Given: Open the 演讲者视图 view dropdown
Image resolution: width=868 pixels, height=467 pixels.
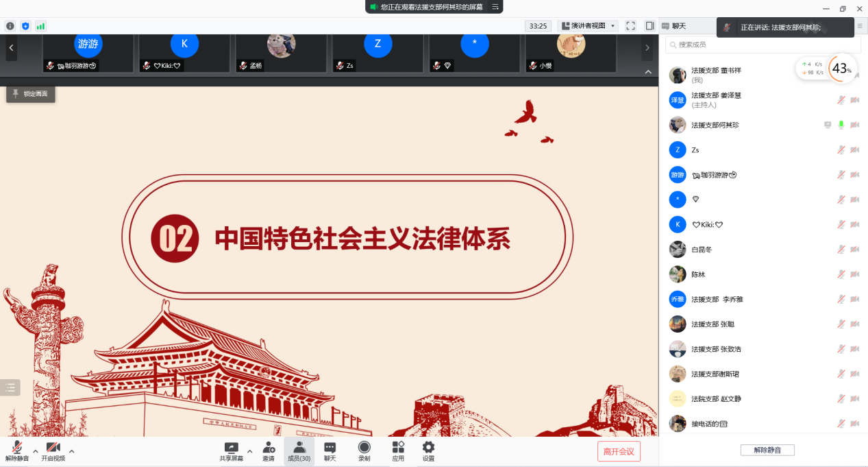Looking at the screenshot, I should click(588, 26).
